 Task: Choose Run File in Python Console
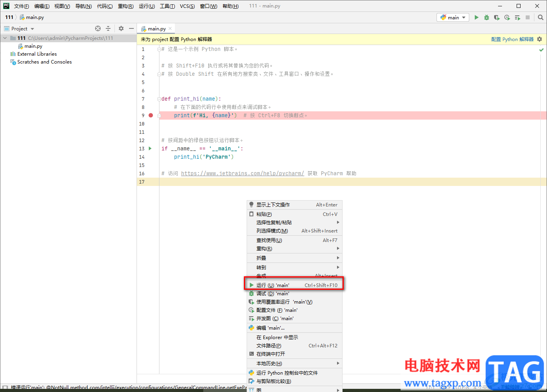tap(294, 373)
